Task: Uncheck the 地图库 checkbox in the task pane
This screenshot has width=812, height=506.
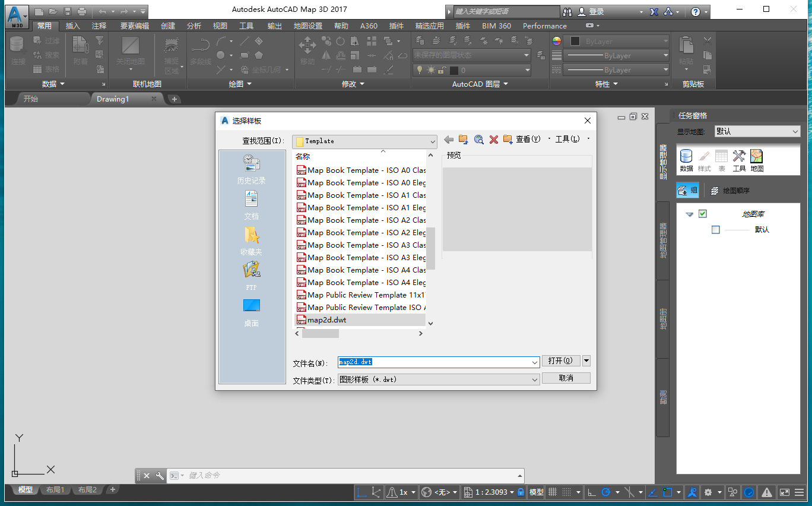Action: [x=703, y=214]
